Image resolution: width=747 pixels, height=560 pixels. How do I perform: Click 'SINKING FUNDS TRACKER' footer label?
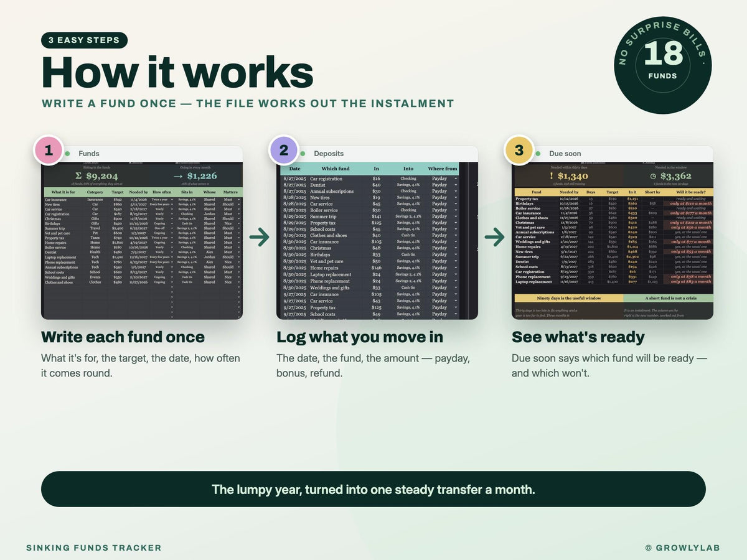click(93, 548)
